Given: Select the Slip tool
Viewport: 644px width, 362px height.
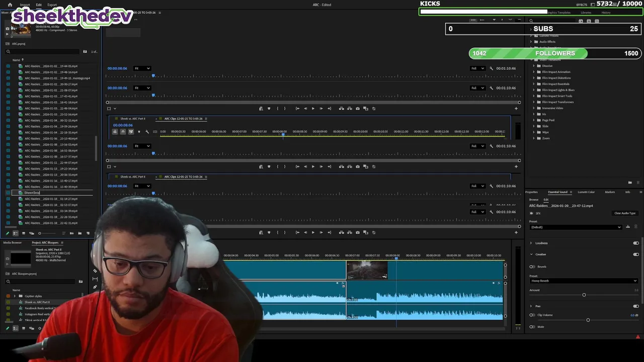Looking at the screenshot, I should [95, 279].
